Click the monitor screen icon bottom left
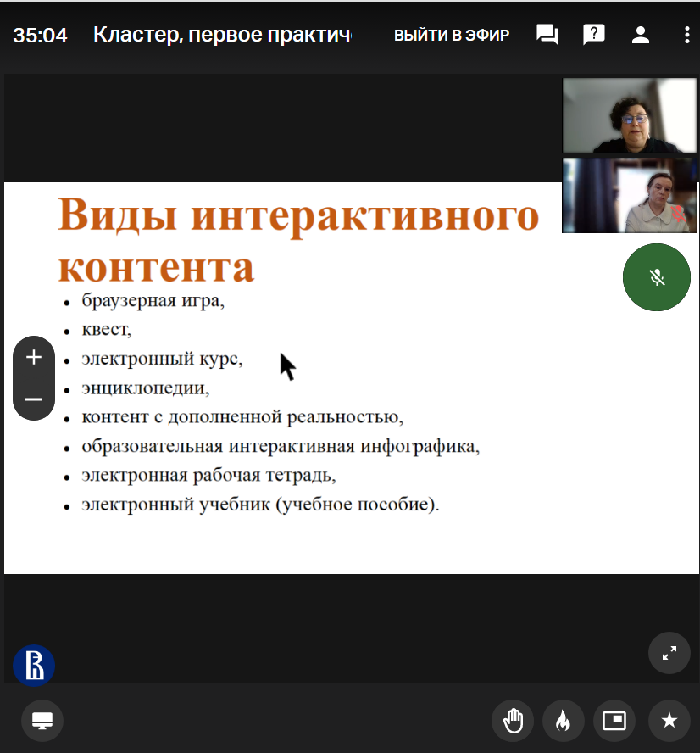Viewport: 700px width, 753px height. point(42,721)
